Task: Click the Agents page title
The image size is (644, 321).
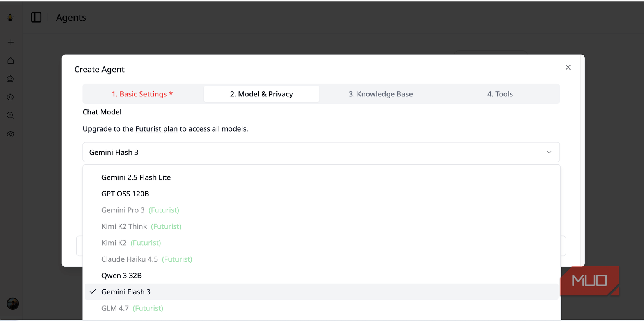Action: pyautogui.click(x=71, y=18)
